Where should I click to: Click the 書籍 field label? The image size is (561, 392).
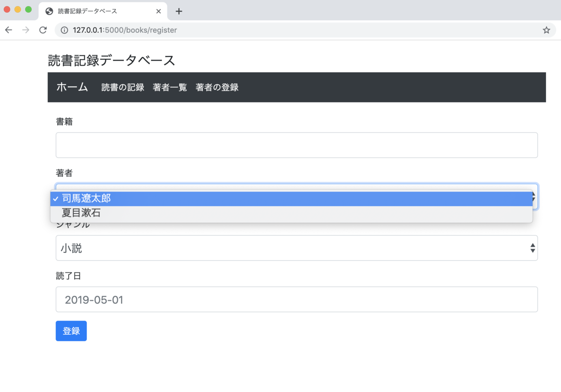pyautogui.click(x=64, y=121)
